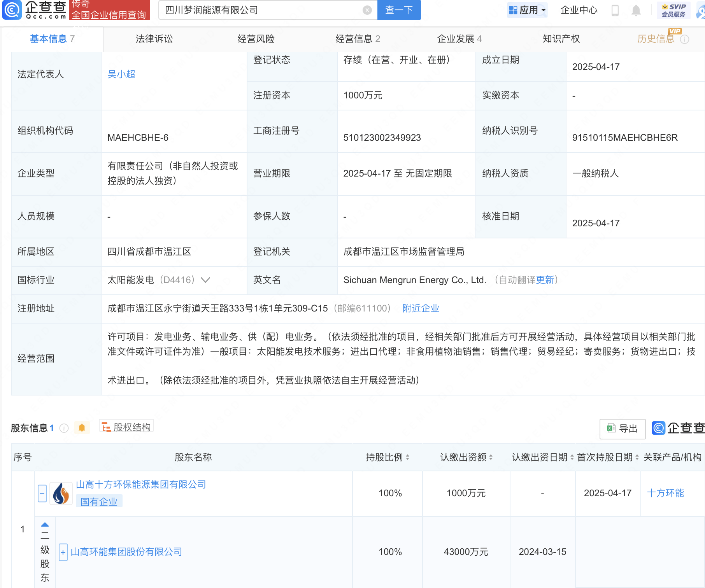Screen dimensions: 705x588
Task: Switch to 经营风险 tab
Action: coord(256,39)
